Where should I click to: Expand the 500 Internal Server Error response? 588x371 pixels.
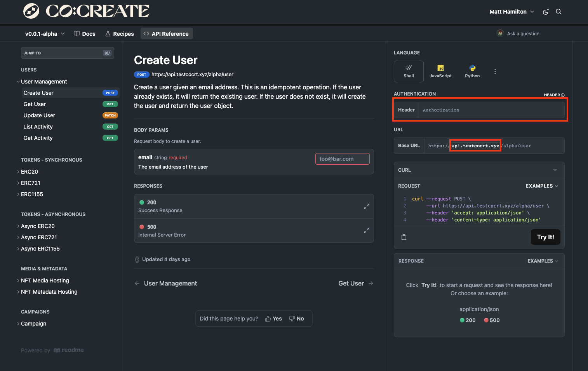click(366, 231)
